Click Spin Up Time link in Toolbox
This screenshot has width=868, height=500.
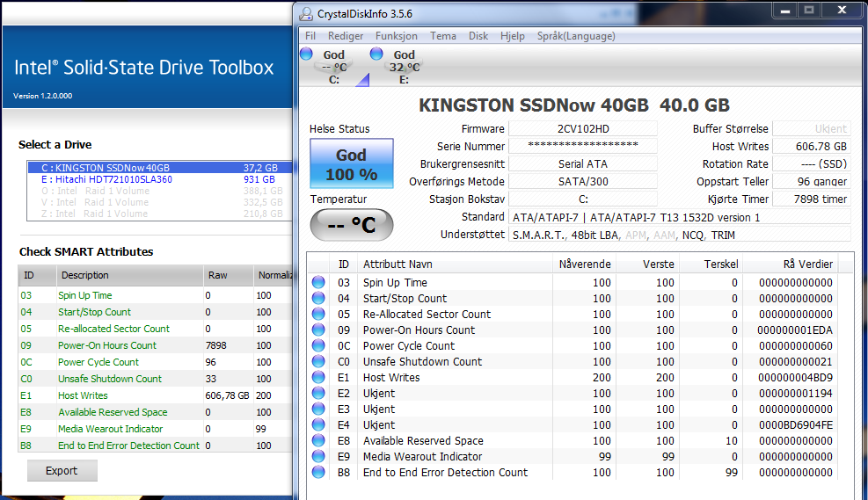pos(84,295)
